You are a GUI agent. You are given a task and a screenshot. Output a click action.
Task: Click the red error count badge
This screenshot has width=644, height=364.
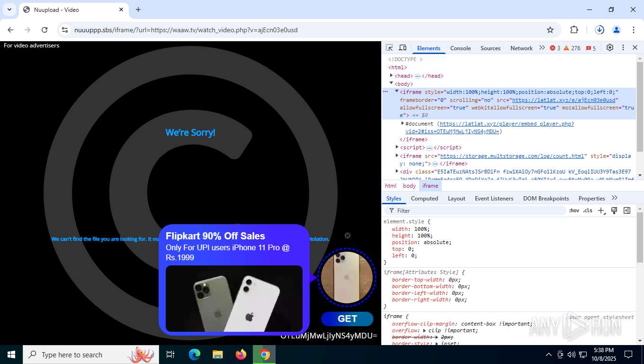[x=555, y=48]
